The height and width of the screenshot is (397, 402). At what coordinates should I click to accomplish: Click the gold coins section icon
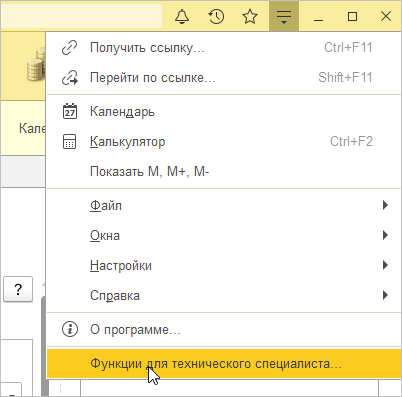point(36,66)
